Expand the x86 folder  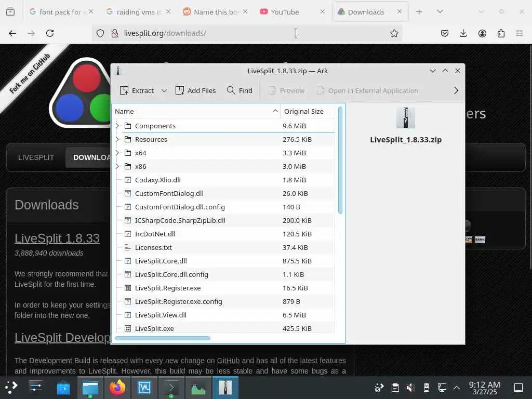point(117,167)
